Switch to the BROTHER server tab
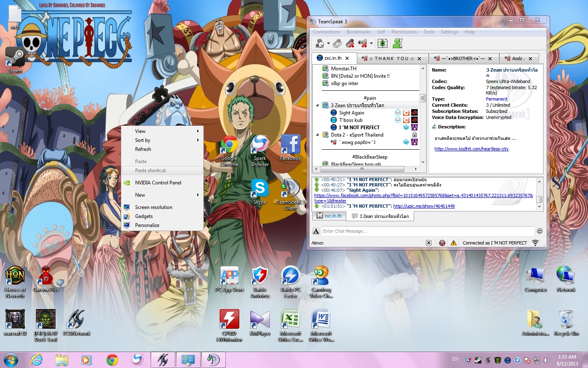 click(x=463, y=58)
